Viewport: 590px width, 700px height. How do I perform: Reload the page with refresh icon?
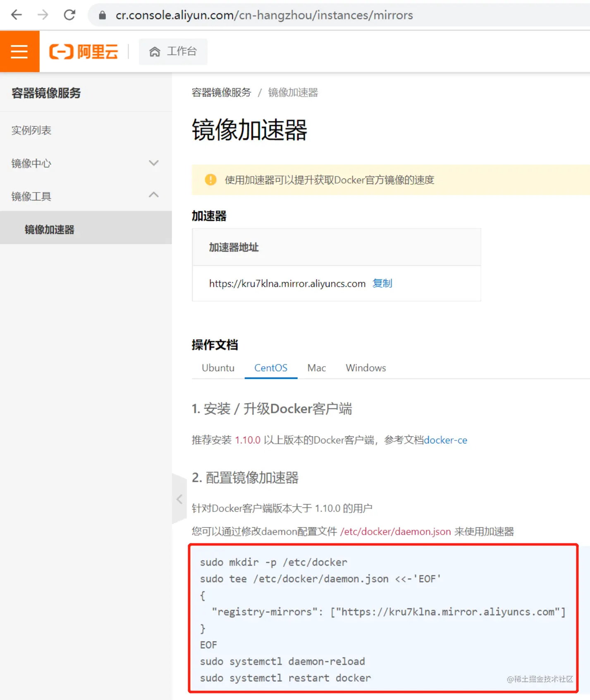69,15
